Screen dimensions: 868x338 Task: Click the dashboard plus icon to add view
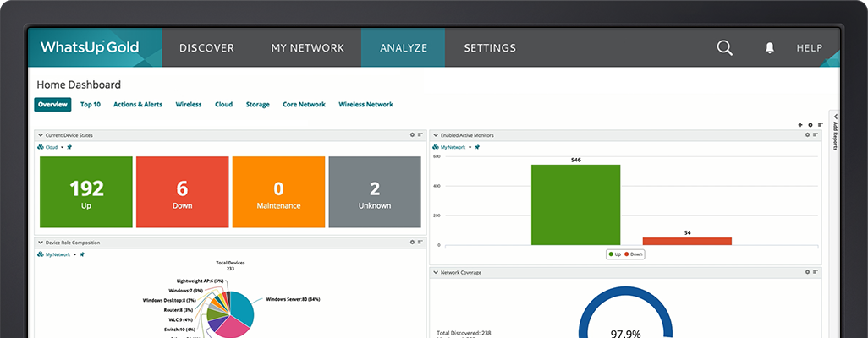800,125
